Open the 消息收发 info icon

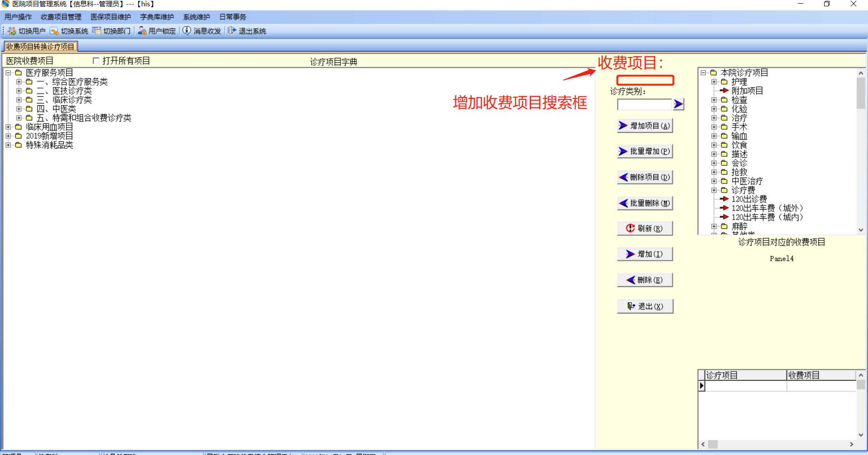(187, 31)
